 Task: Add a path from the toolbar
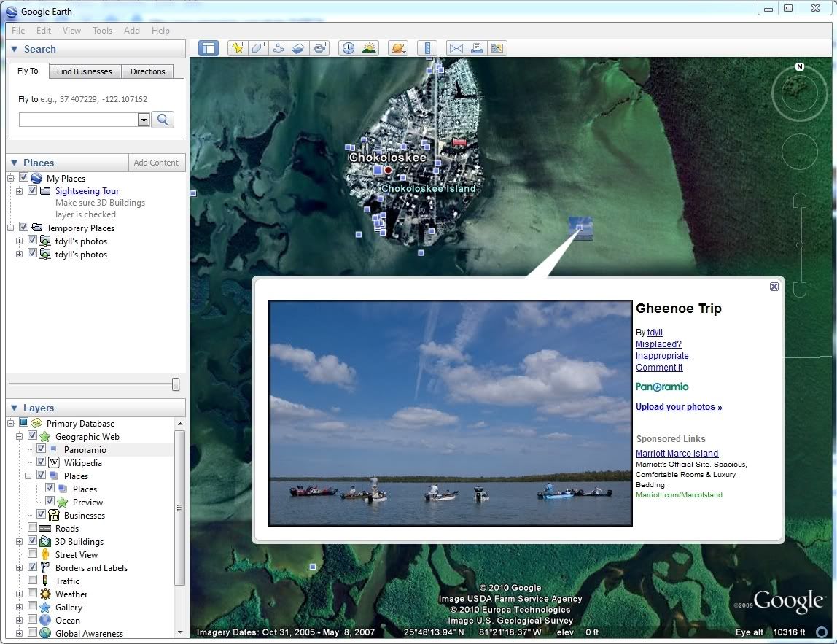click(279, 48)
